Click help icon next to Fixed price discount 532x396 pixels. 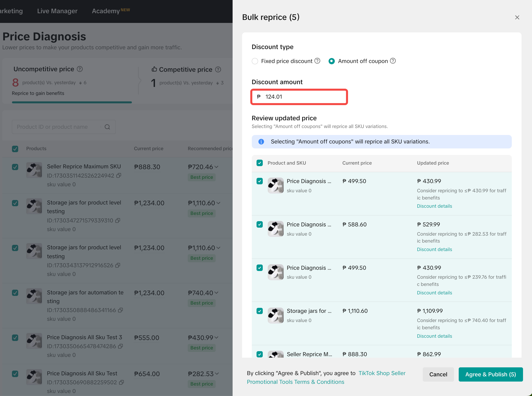pyautogui.click(x=317, y=61)
